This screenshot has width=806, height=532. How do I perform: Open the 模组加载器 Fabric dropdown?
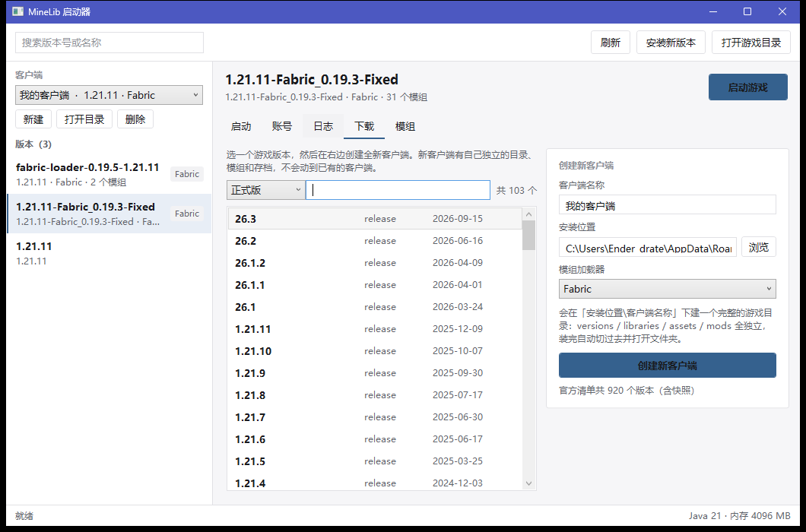pos(667,289)
